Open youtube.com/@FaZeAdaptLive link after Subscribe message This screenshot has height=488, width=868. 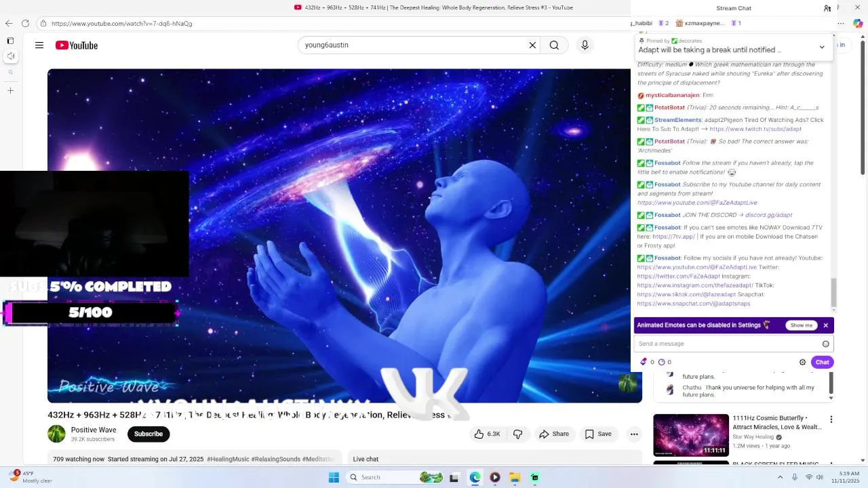click(697, 203)
